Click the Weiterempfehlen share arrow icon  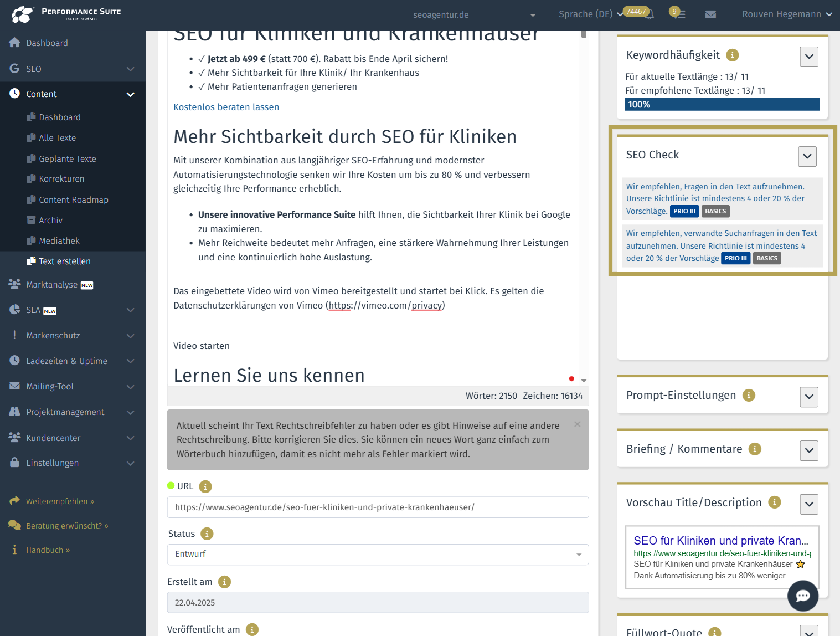[15, 501]
